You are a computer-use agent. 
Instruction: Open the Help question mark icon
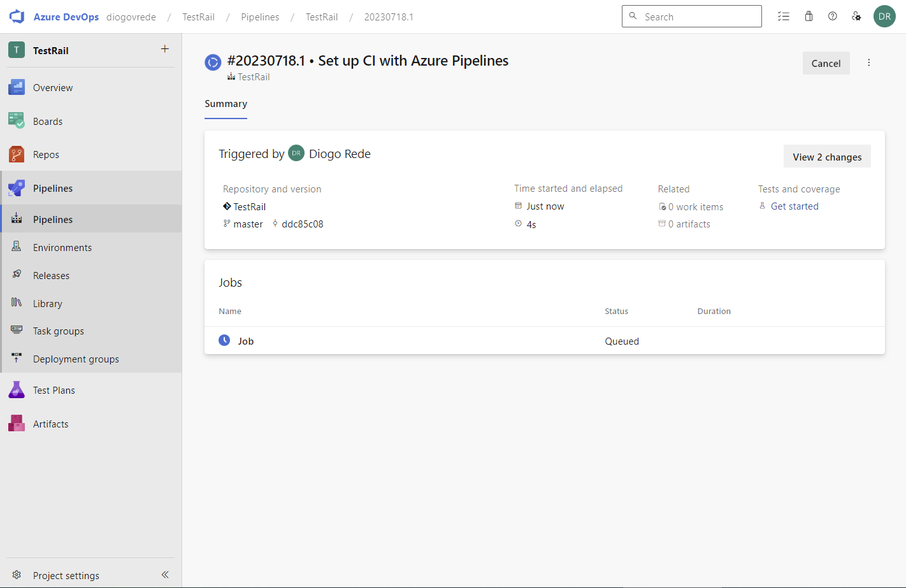point(833,17)
